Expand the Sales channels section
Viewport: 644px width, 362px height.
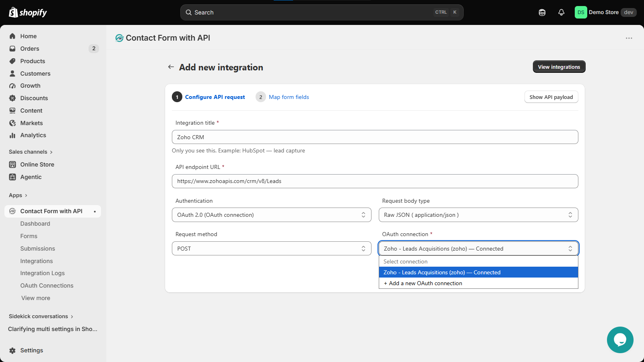31,152
